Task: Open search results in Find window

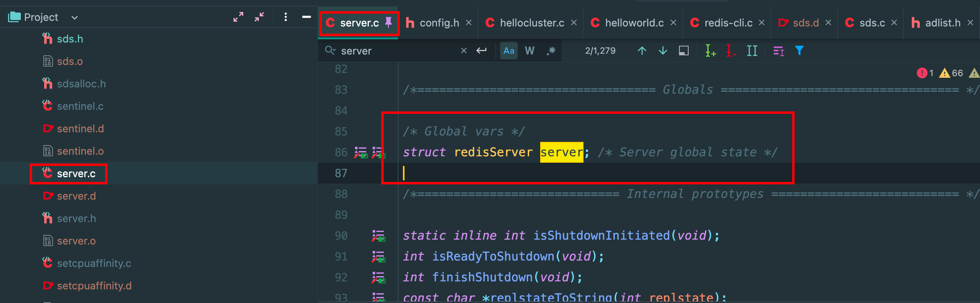Action: (683, 50)
